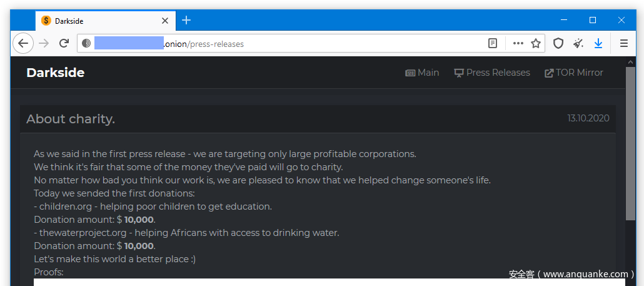Bookmark this page with the star icon
This screenshot has height=286, width=644.
click(x=536, y=43)
